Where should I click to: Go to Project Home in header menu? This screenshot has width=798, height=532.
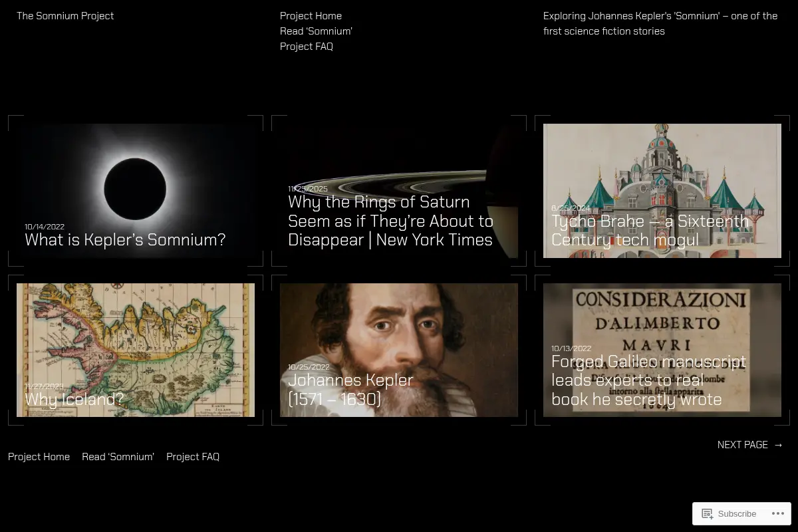coord(311,16)
